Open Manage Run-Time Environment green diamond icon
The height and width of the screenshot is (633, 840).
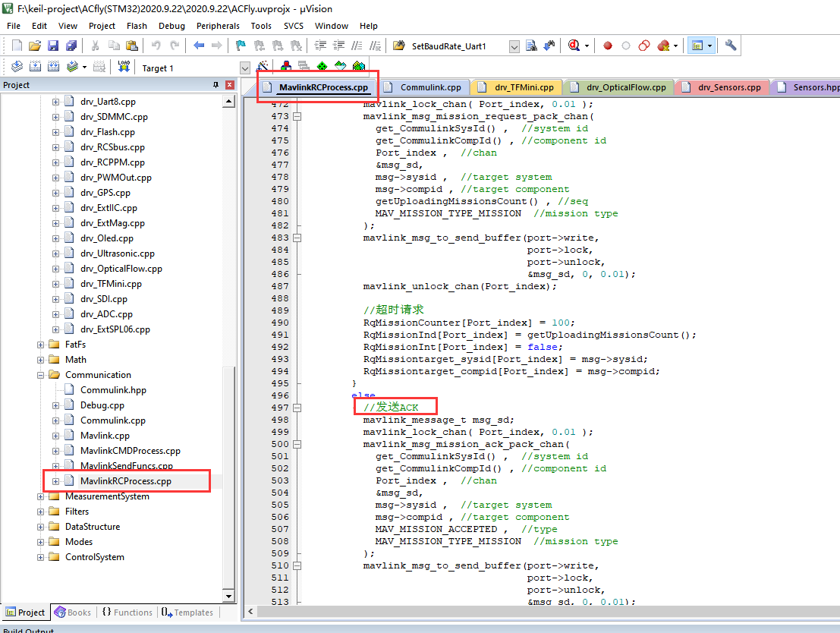tap(322, 67)
